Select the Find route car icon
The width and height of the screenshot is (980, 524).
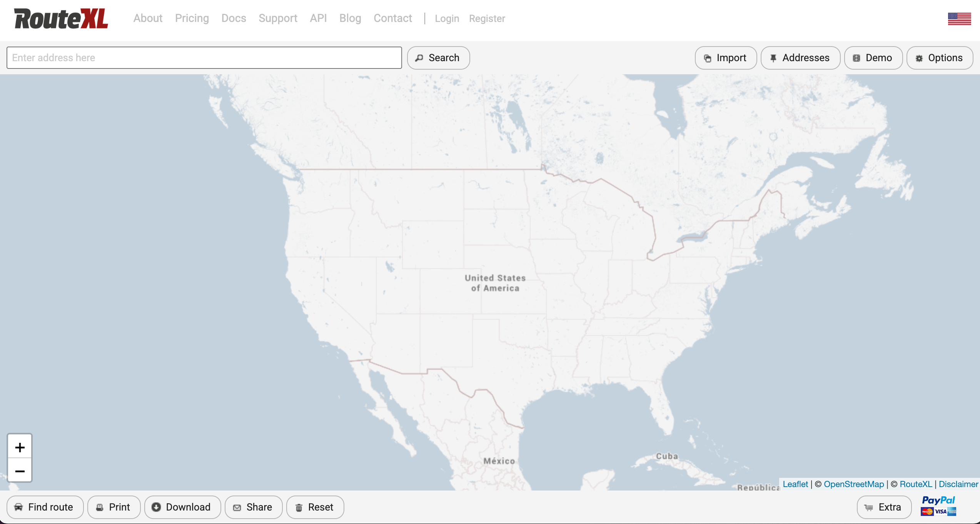pos(19,507)
